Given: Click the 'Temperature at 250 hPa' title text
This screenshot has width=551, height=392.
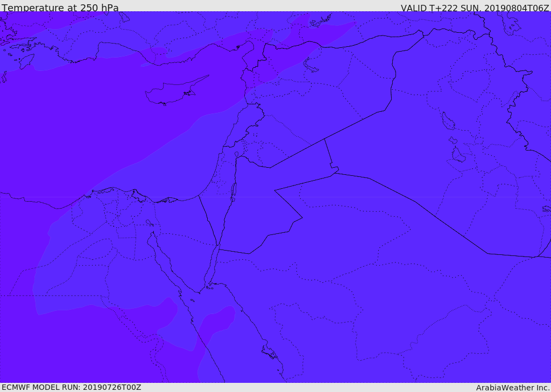Looking at the screenshot, I should (x=60, y=8).
